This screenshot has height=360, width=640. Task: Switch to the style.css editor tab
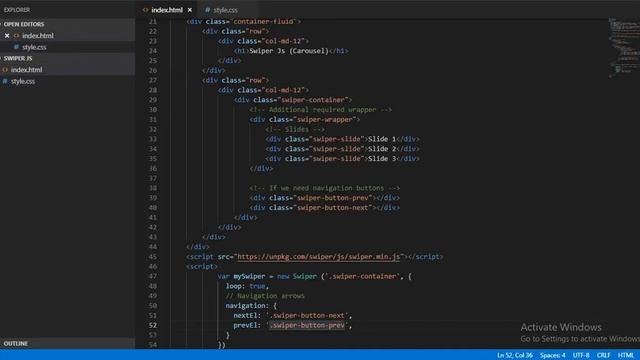(225, 10)
